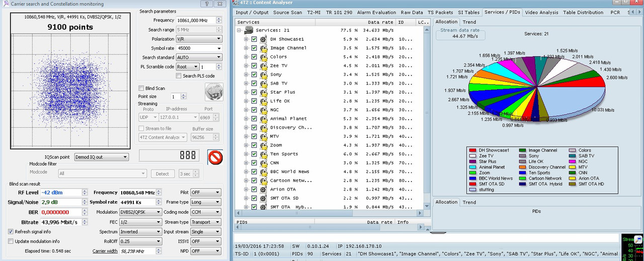Image resolution: width=644 pixels, height=261 pixels.
Task: Expand the Zee TV tree node
Action: (246, 65)
